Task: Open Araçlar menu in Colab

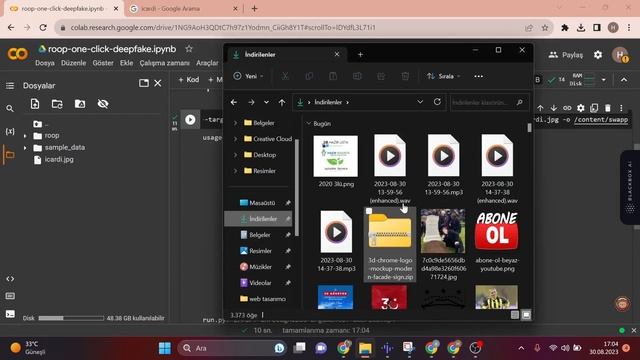Action: 207,63
